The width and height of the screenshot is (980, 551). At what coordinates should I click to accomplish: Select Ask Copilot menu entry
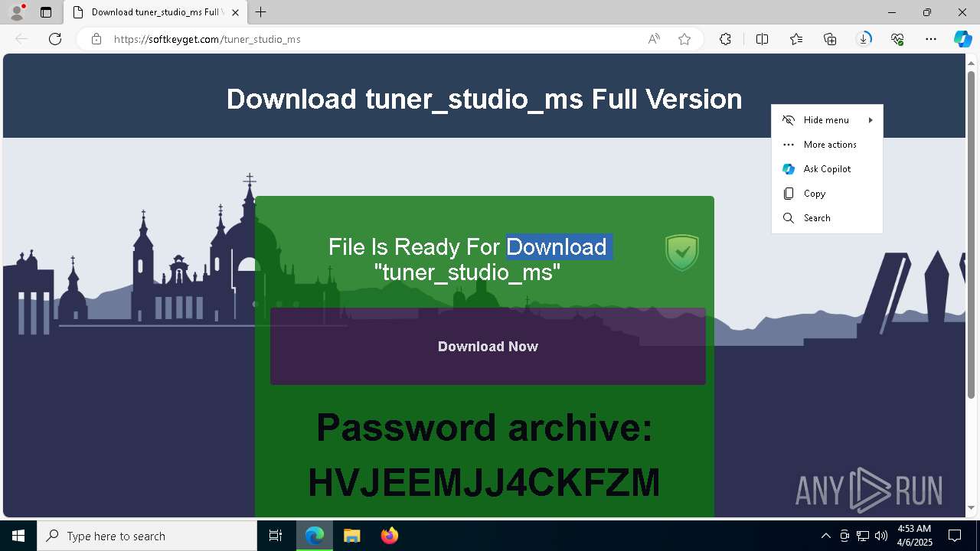coord(827,169)
